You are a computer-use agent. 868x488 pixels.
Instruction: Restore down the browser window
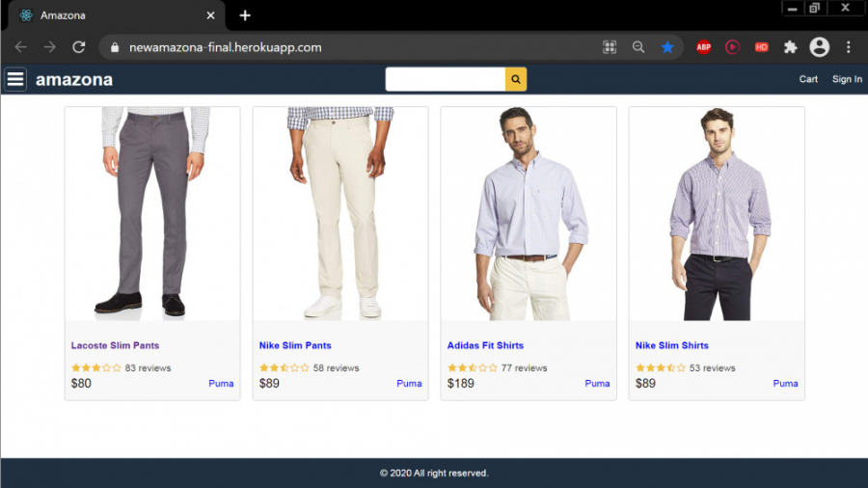click(x=814, y=9)
